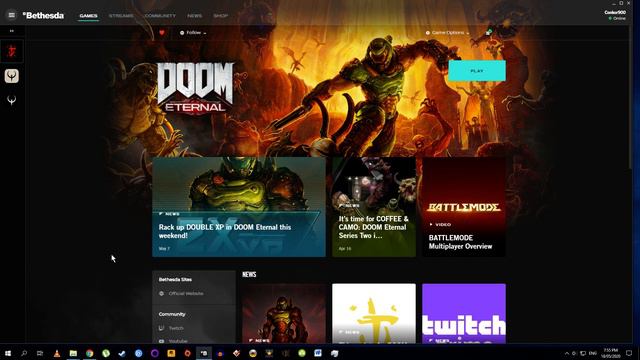Open Windows taskbar search
This screenshot has width=640, height=360.
pos(24,353)
